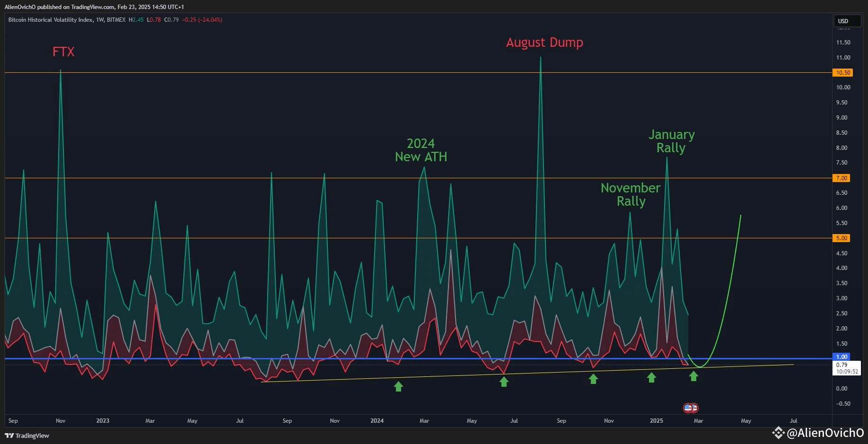Select the orange 7.00 price label
Viewport: 868px width, 444px height.
click(x=842, y=178)
